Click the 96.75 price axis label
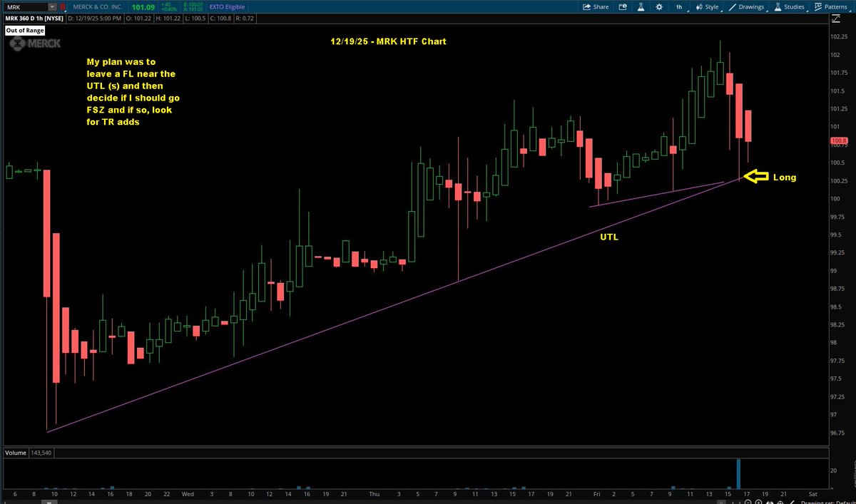 pos(839,433)
